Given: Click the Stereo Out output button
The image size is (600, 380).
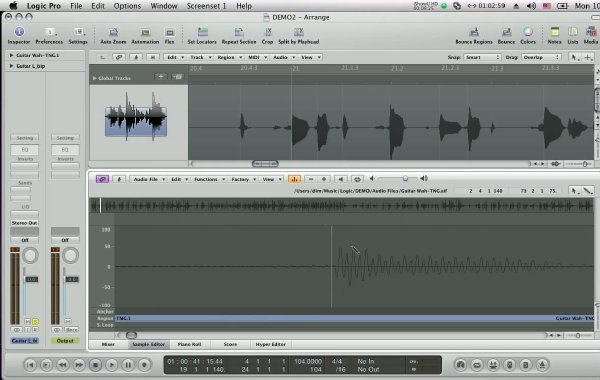Looking at the screenshot, I should (24, 223).
